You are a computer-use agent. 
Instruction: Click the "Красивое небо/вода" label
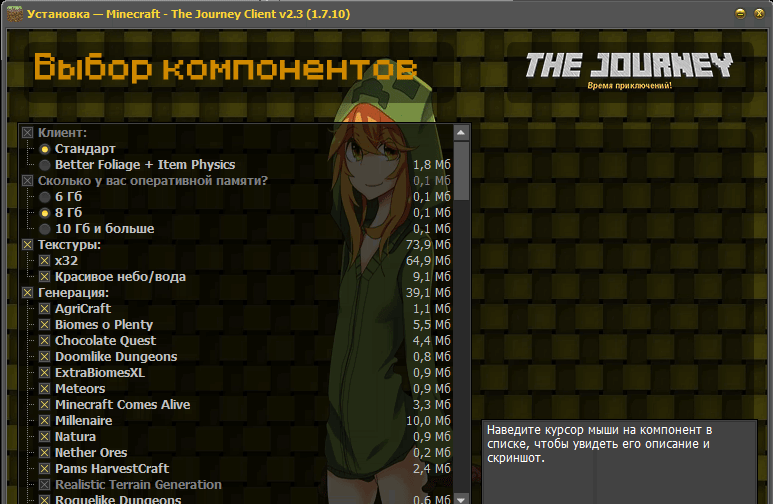pos(120,277)
